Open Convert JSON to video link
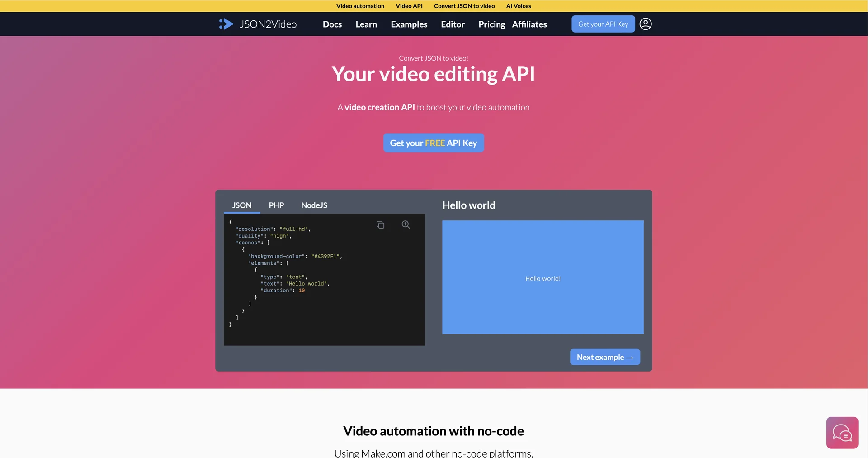Viewport: 868px width, 458px height. click(x=464, y=6)
